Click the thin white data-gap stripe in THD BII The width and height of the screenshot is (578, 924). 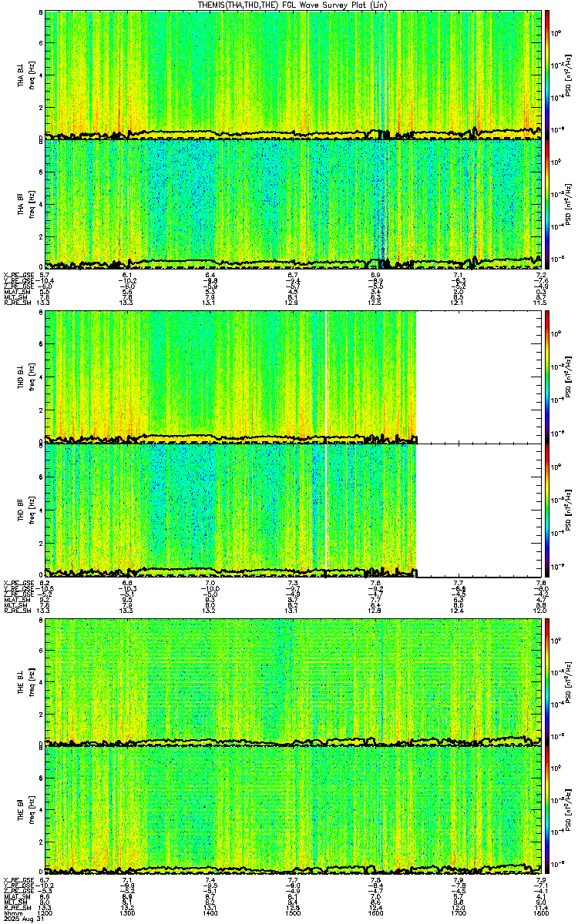point(326,510)
